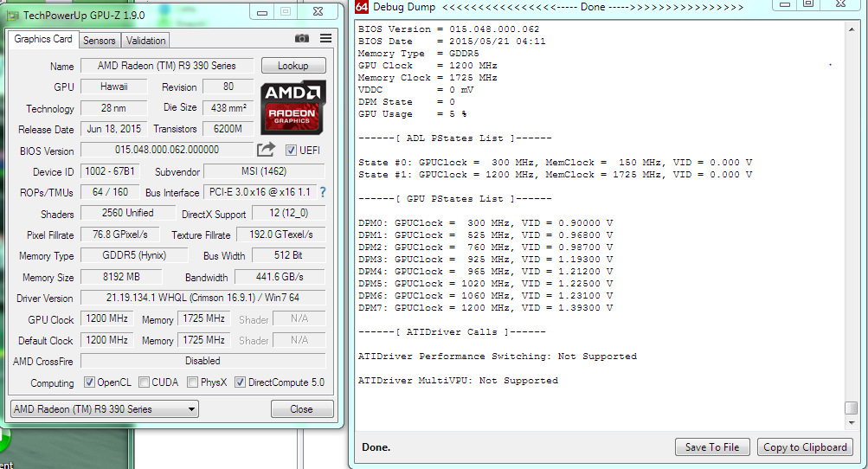Click the DPM3 line at 925 MHz
Screen dimensions: 868x469
click(x=485, y=260)
